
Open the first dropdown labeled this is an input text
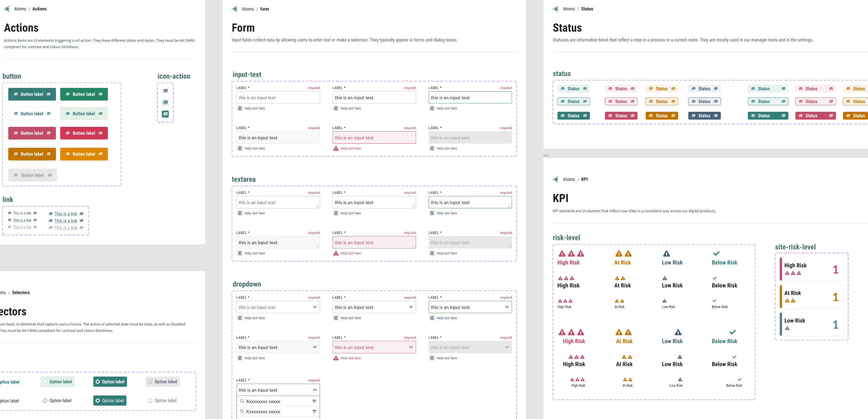[x=278, y=307]
